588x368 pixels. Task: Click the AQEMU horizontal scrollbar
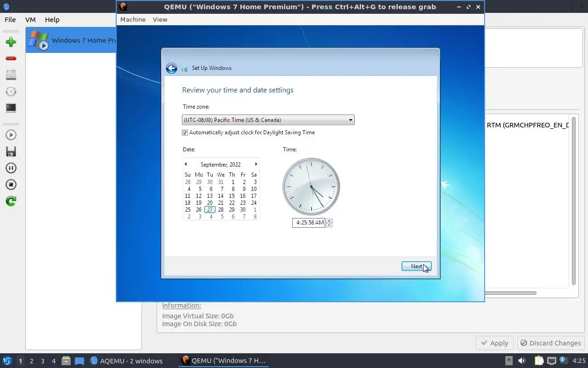click(510, 293)
